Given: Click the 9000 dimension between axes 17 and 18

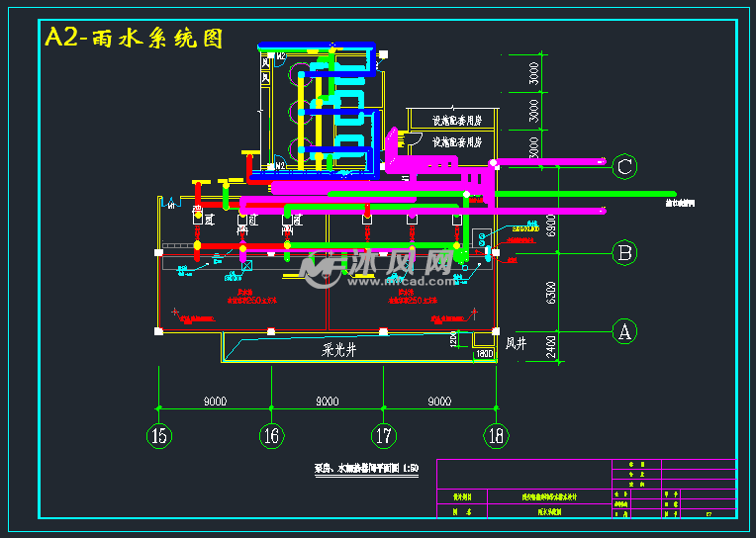Looking at the screenshot, I should [x=439, y=402].
